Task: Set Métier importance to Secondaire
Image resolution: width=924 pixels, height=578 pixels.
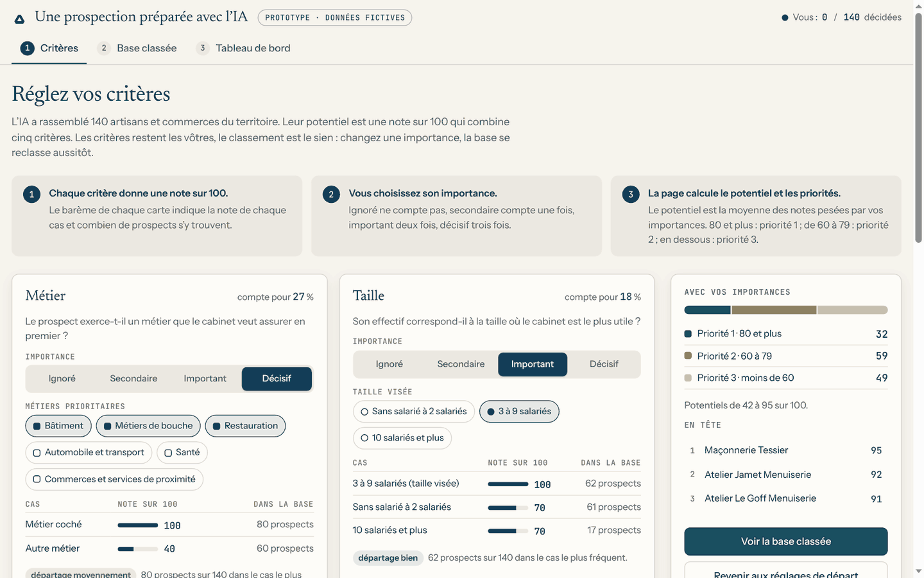Action: click(x=133, y=379)
